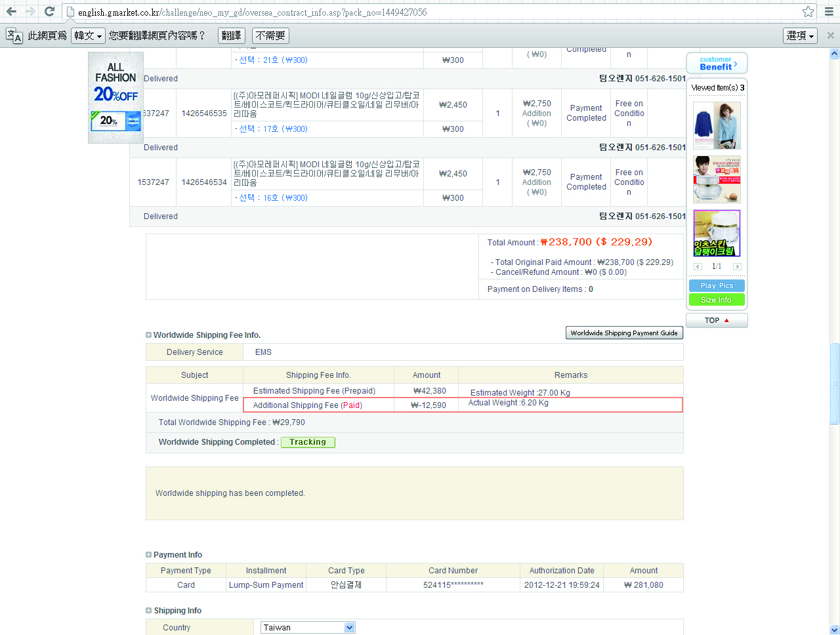Bookmark this page with the star icon

point(808,12)
